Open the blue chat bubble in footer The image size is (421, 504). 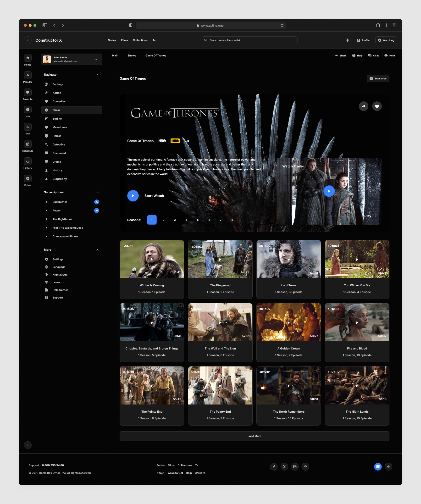tap(378, 466)
